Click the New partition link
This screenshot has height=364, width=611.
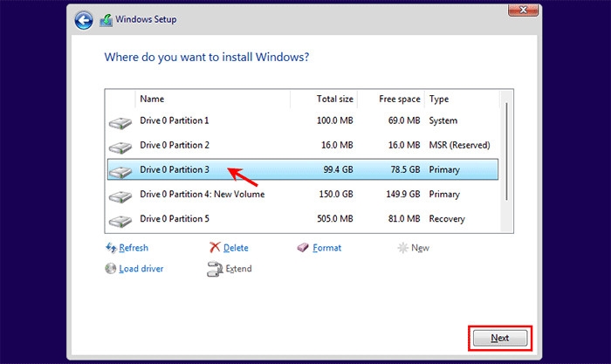(x=420, y=248)
